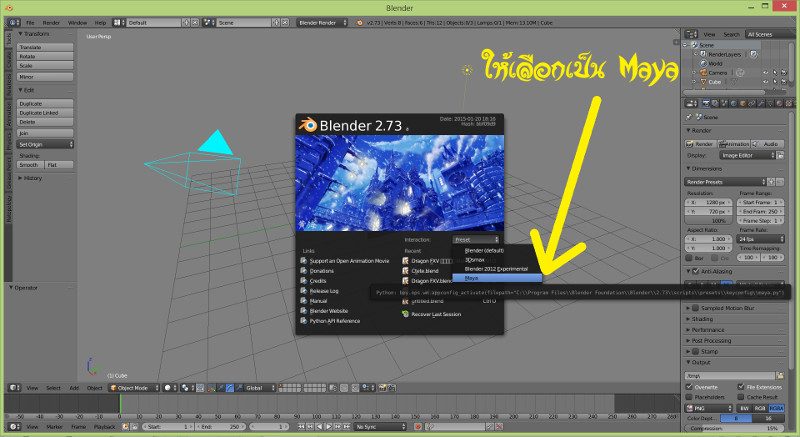Open the Object Mode dropdown
This screenshot has height=437, width=800.
[135, 388]
